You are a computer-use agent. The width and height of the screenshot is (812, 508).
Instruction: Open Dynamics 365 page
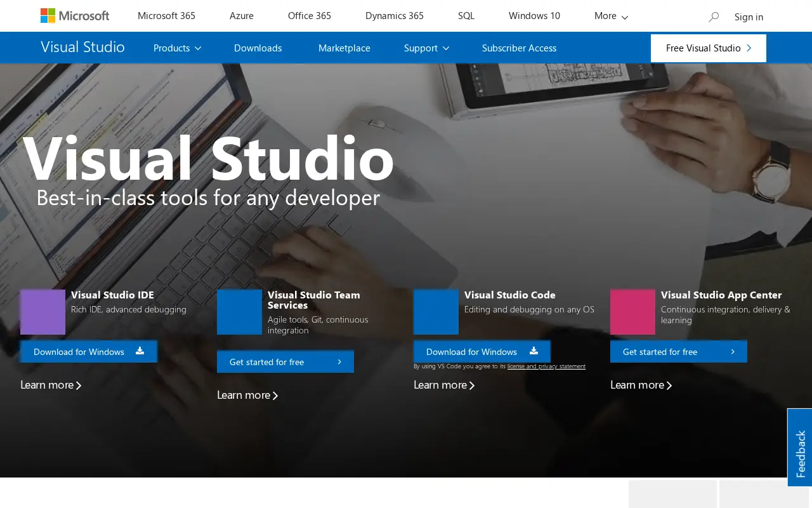[395, 16]
